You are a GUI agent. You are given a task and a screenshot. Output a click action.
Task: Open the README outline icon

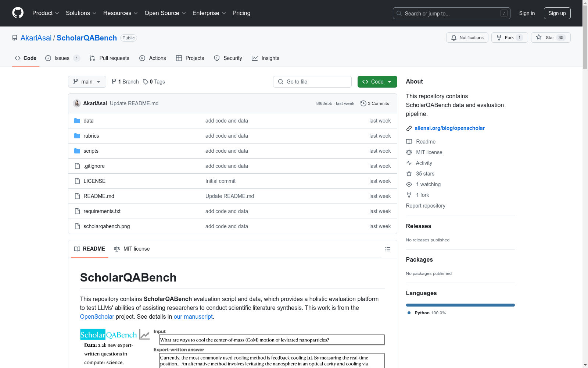coord(387,249)
